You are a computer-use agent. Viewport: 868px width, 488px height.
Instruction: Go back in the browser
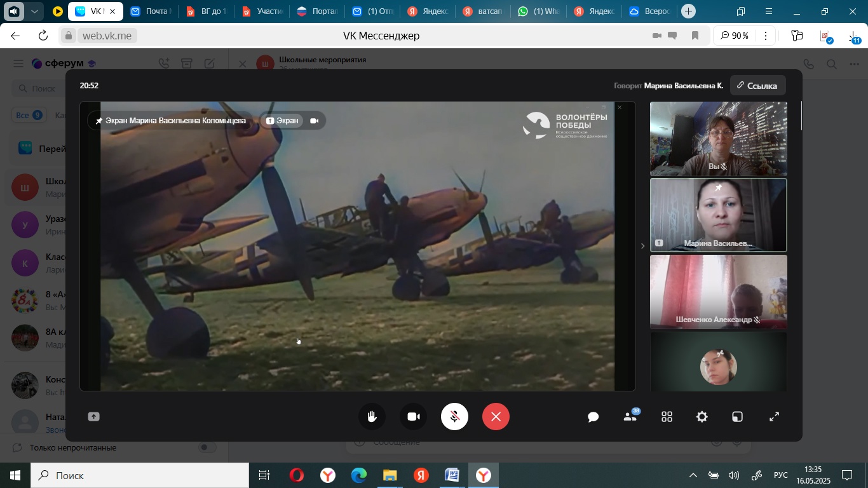pos(16,36)
